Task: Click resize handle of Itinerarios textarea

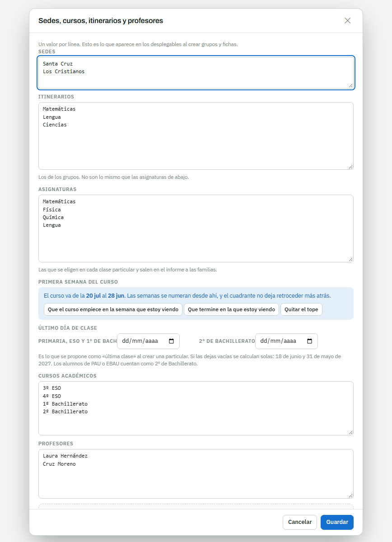Action: (x=350, y=166)
